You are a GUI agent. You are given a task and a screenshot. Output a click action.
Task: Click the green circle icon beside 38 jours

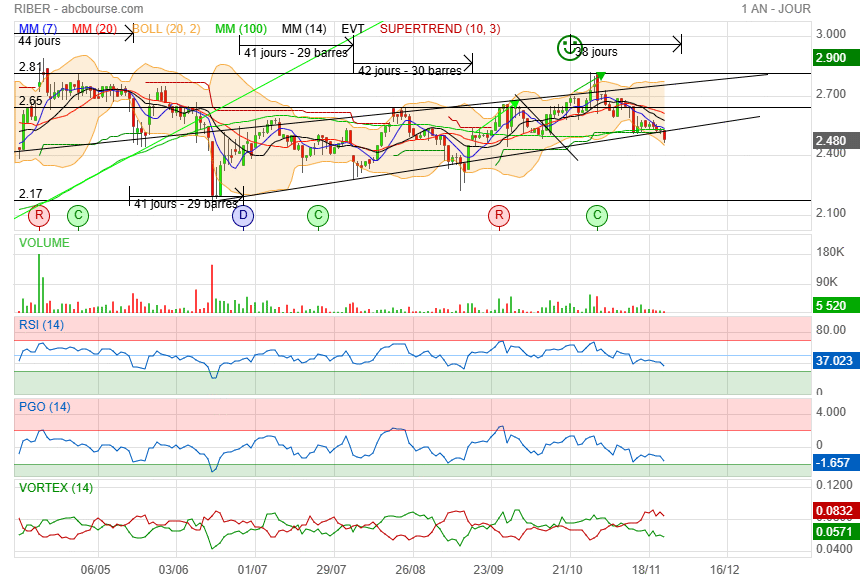pyautogui.click(x=568, y=46)
